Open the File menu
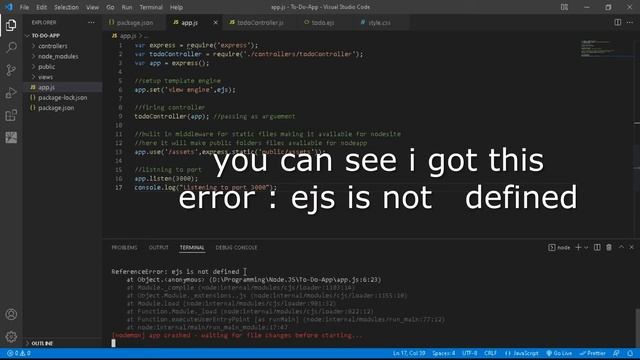640x360 pixels. pos(24,7)
